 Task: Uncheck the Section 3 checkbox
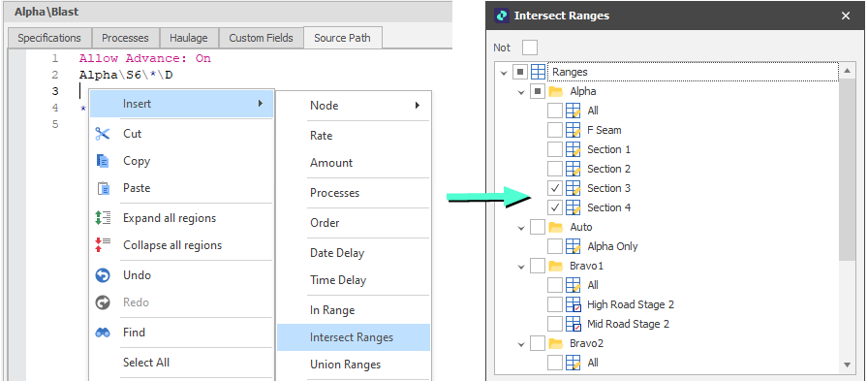(x=555, y=188)
